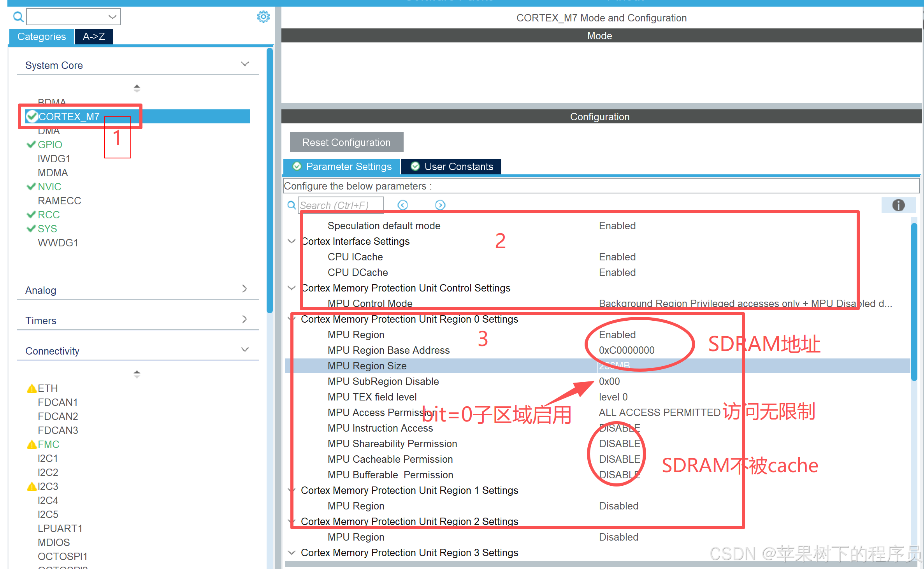Open the peripheral search combo box dropdown
924x569 pixels.
[x=112, y=17]
